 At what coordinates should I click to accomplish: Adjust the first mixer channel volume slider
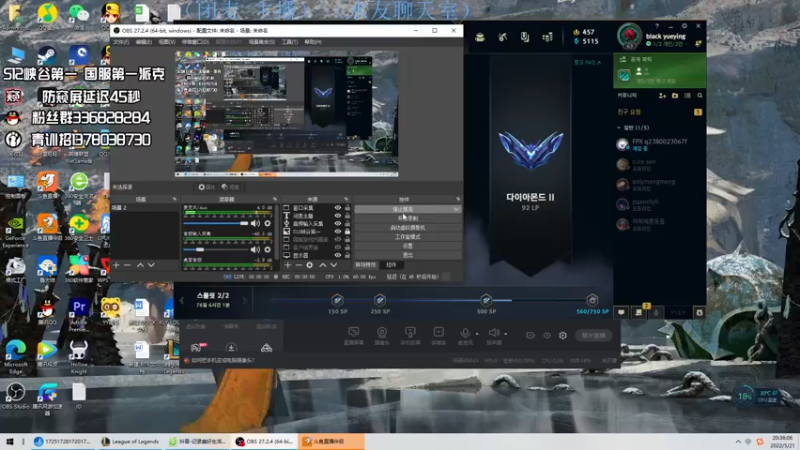point(215,223)
